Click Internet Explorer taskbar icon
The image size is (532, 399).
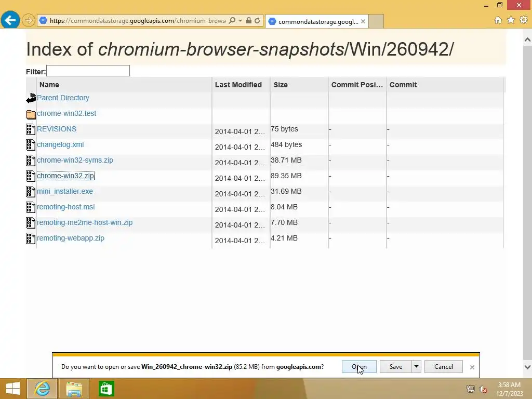pyautogui.click(x=42, y=389)
